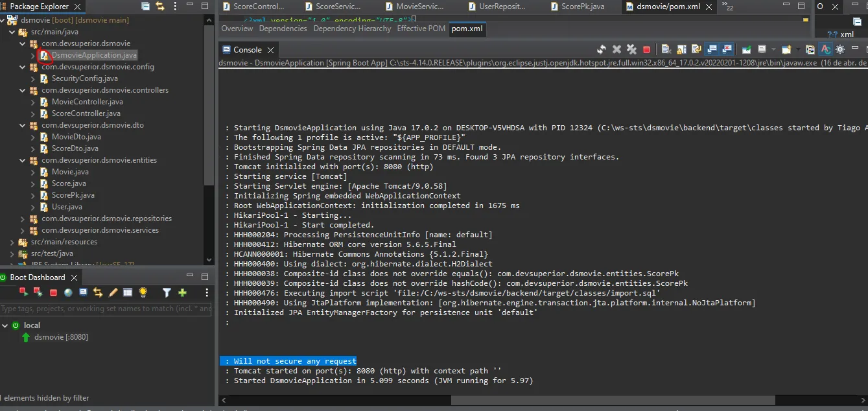Toggle Link with Editor in Package Explorer
The image size is (868, 411).
pos(160,6)
